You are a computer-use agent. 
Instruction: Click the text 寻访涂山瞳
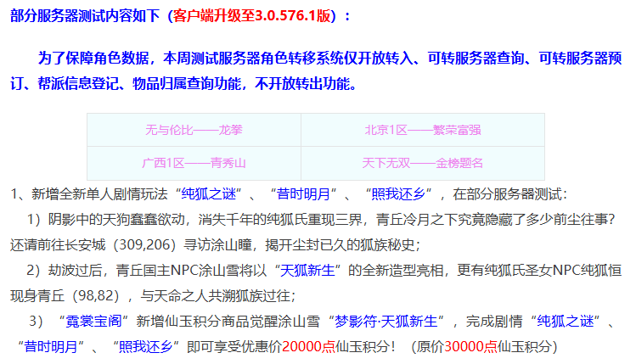(x=217, y=245)
